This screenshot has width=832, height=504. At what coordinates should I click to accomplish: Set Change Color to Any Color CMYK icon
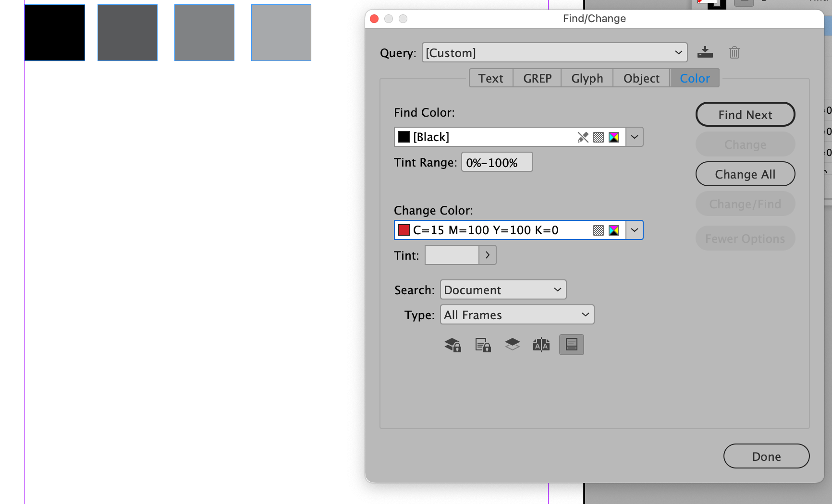coord(613,230)
